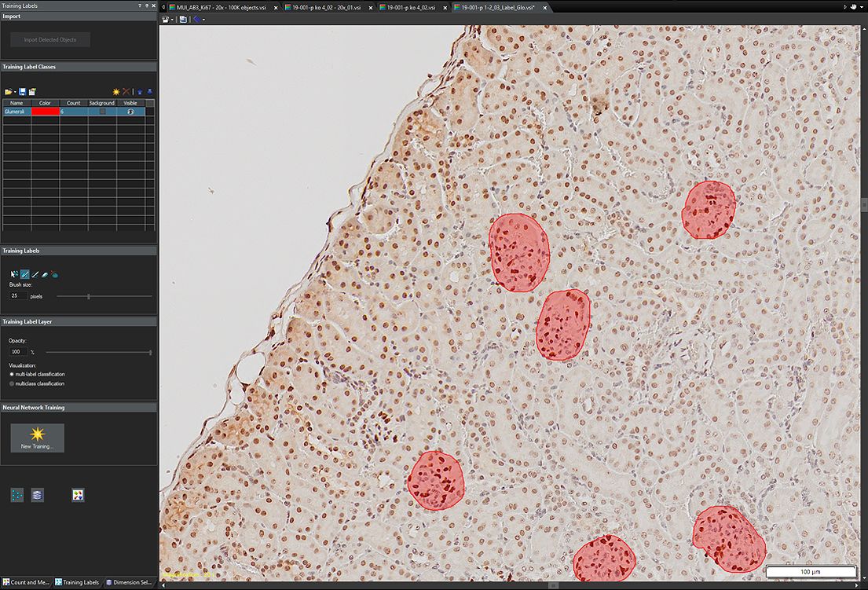Select the thin line pen tool
The image size is (868, 590).
35,274
